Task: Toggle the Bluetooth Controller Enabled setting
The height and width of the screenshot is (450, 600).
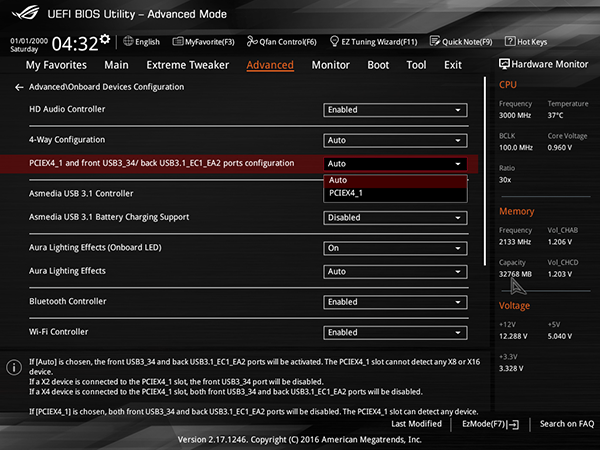Action: (395, 302)
